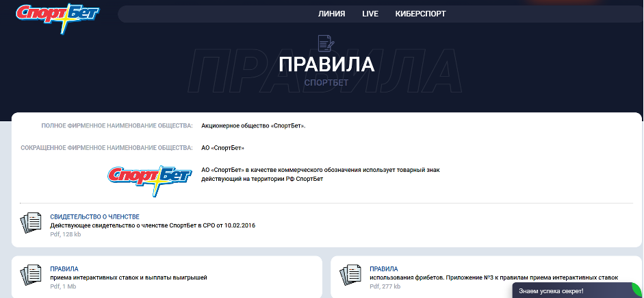
Task: Go to КИБЕРСПОРТ section
Action: pos(420,14)
